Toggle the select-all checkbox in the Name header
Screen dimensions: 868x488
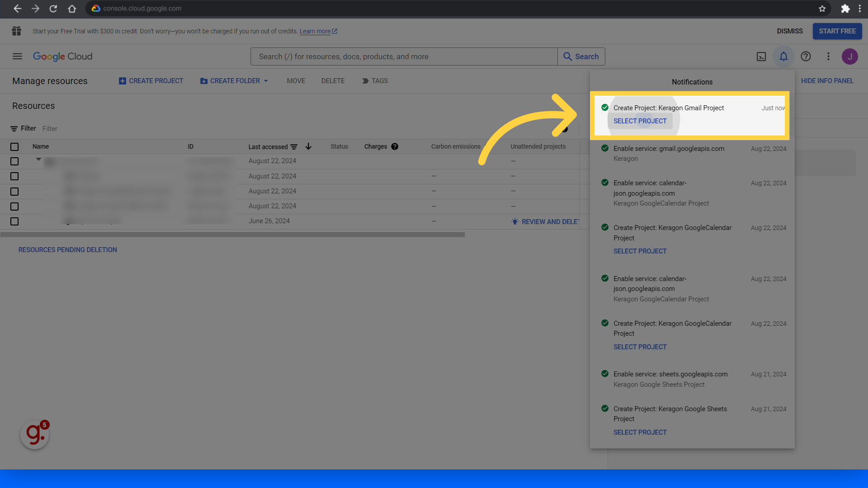coord(14,147)
